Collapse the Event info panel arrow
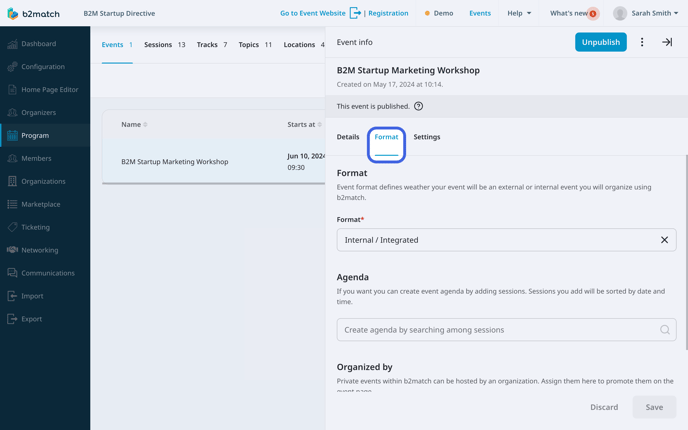 tap(667, 42)
